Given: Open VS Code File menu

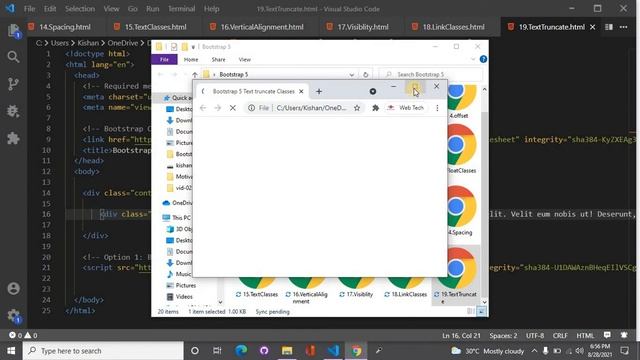Looking at the screenshot, I should [x=29, y=9].
